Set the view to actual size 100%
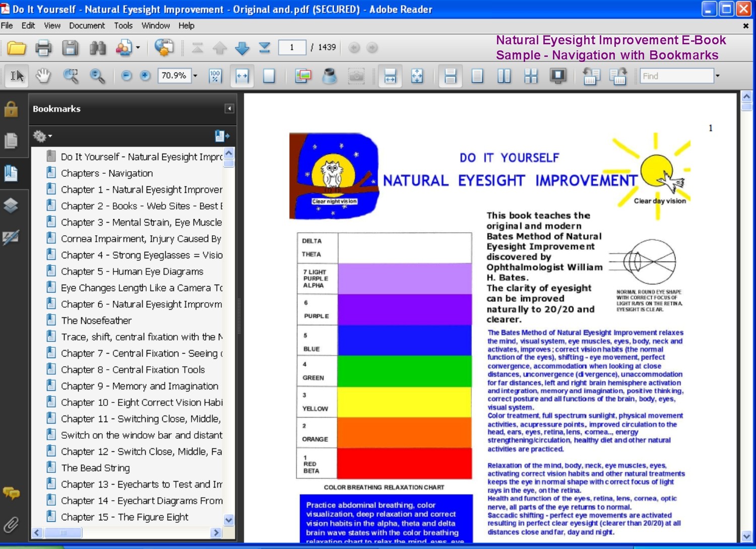The height and width of the screenshot is (549, 756). (215, 76)
